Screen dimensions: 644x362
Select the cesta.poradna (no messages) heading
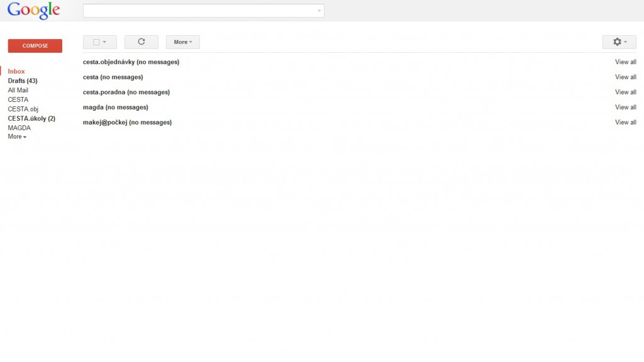click(126, 92)
